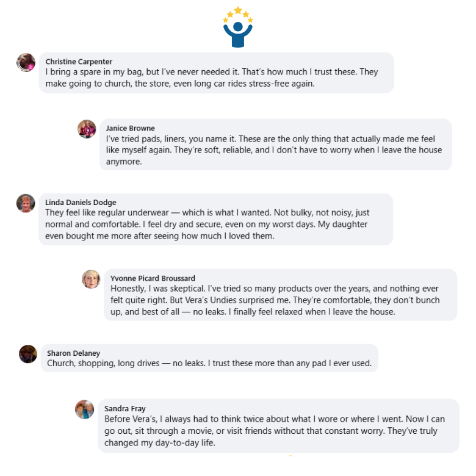Open the Sandra Fray name link
This screenshot has height=476, width=476.
[125, 408]
